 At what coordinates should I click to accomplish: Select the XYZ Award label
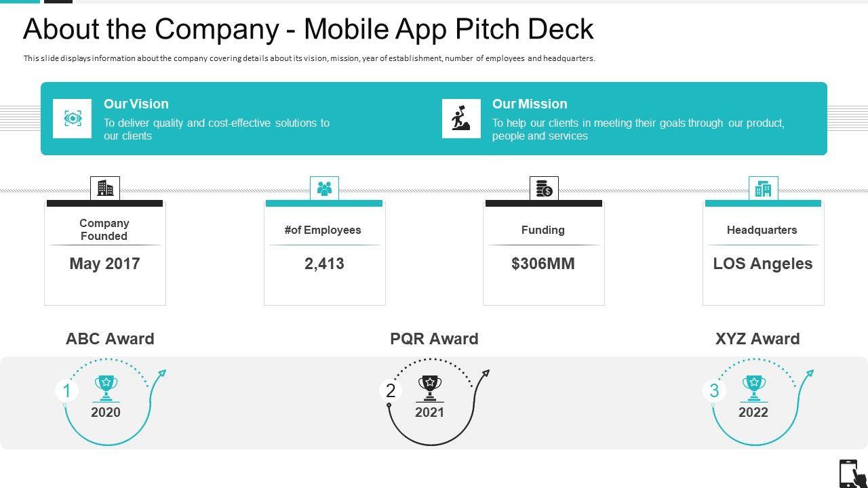(757, 339)
